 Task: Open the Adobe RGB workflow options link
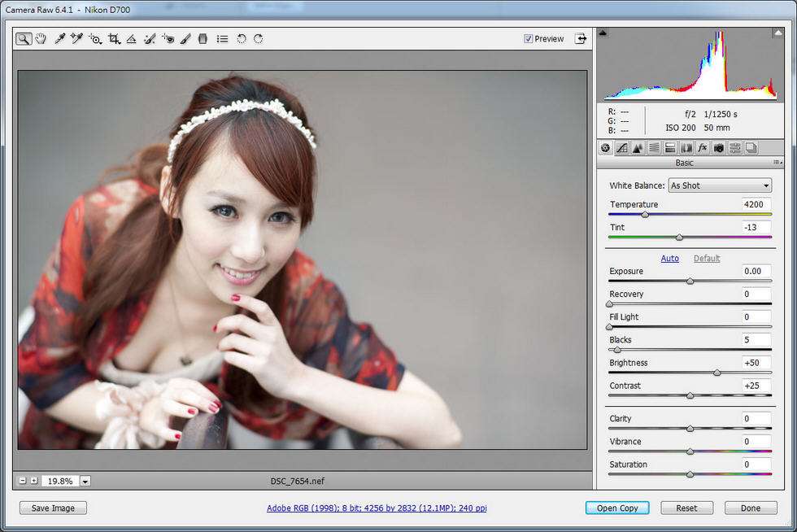[377, 508]
